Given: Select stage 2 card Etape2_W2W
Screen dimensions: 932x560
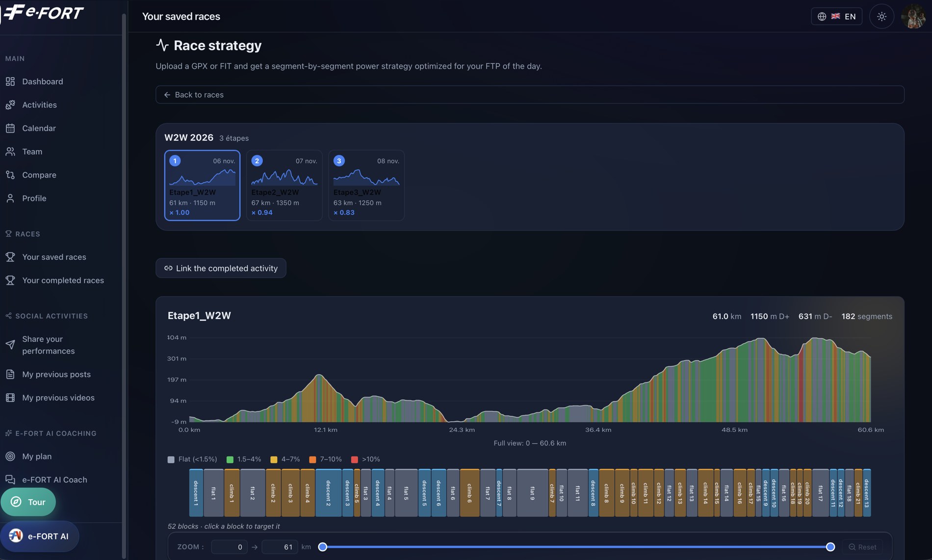Looking at the screenshot, I should point(285,185).
